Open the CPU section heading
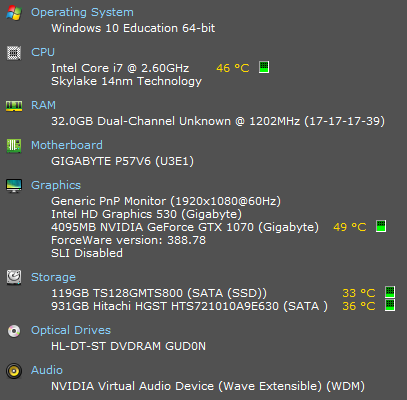This screenshot has height=400, width=407. coord(43,52)
